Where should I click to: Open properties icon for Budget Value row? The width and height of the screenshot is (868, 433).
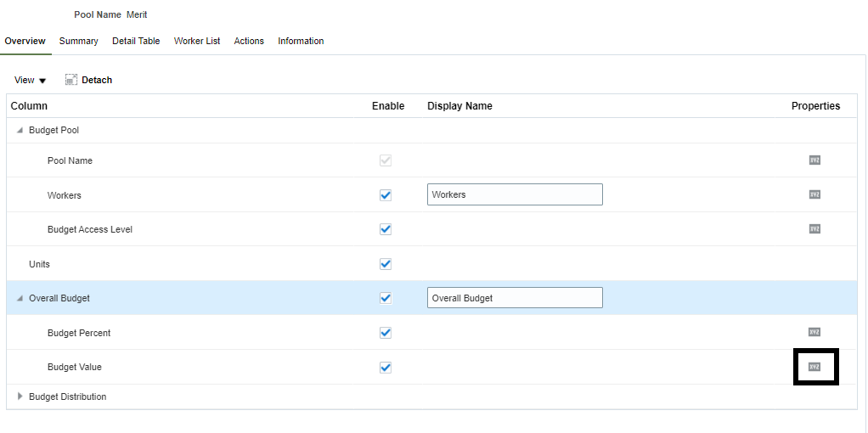(x=814, y=367)
